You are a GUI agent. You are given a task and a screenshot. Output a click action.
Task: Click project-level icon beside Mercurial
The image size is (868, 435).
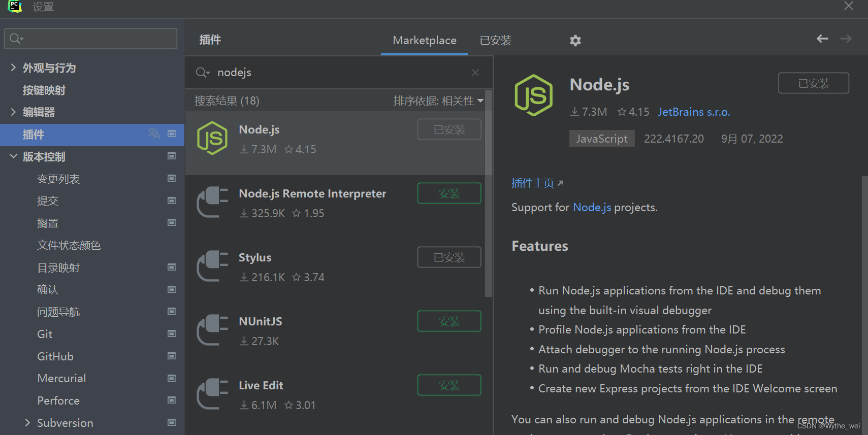coord(172,378)
